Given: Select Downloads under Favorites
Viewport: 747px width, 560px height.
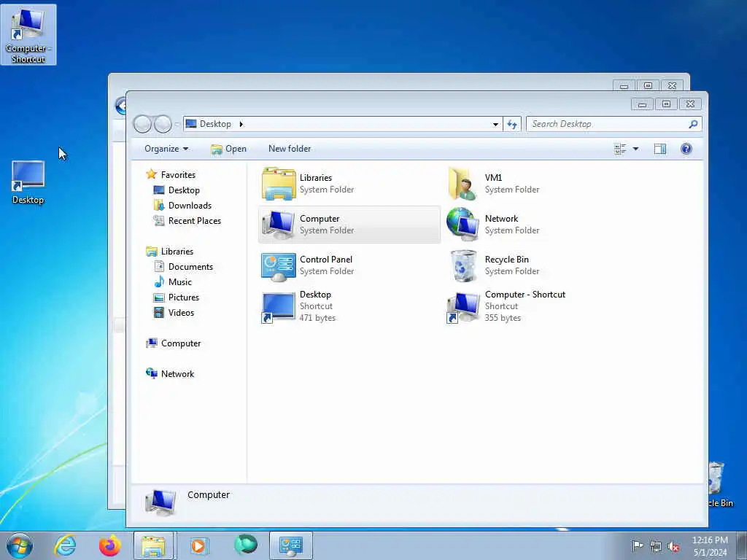Looking at the screenshot, I should tap(190, 205).
